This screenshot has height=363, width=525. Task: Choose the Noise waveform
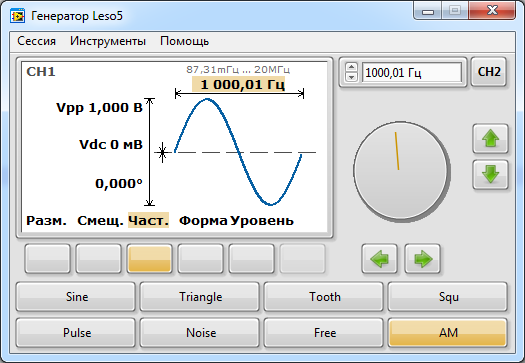pyautogui.click(x=200, y=333)
